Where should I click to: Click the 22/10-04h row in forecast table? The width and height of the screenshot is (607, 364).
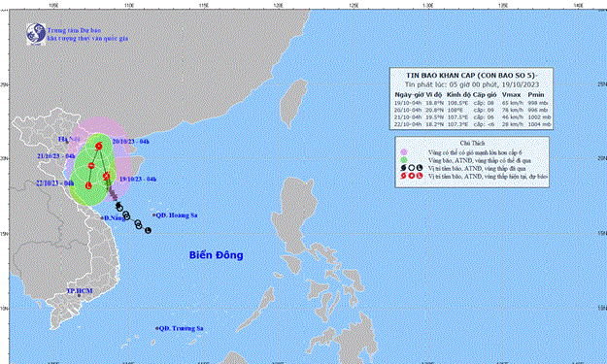pos(471,124)
